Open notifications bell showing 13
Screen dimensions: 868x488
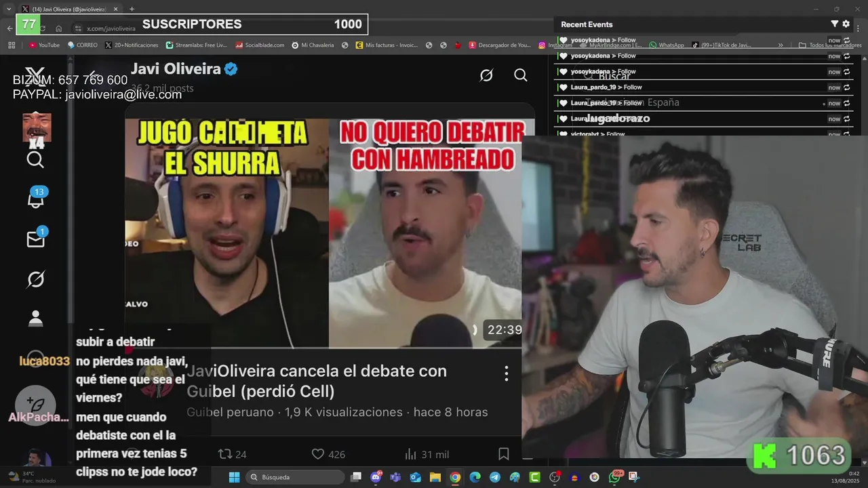pos(36,199)
